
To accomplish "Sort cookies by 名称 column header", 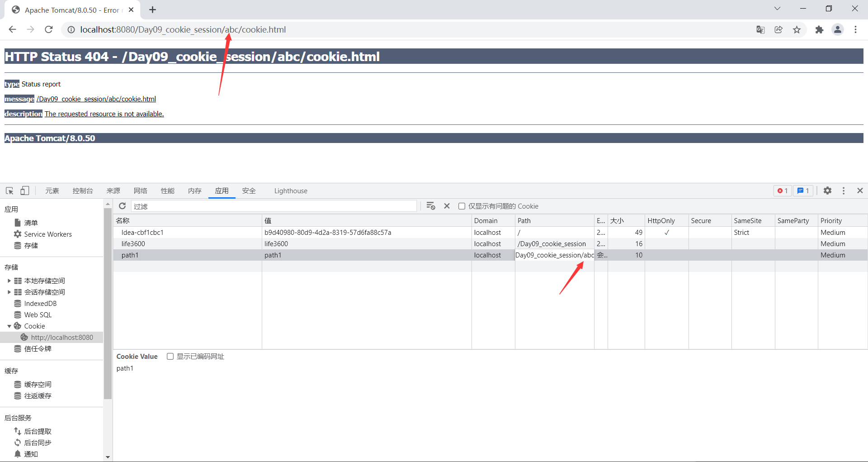I will click(188, 220).
